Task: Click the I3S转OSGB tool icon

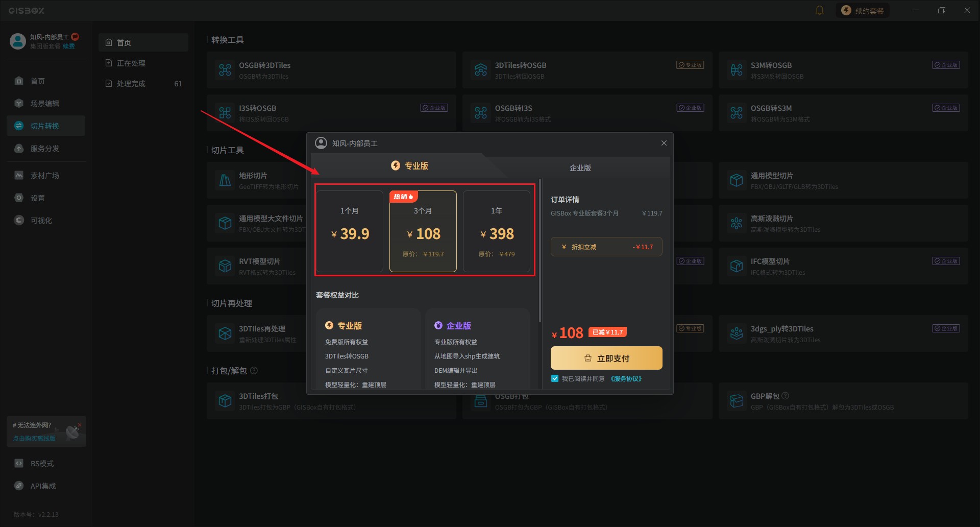Action: point(225,113)
